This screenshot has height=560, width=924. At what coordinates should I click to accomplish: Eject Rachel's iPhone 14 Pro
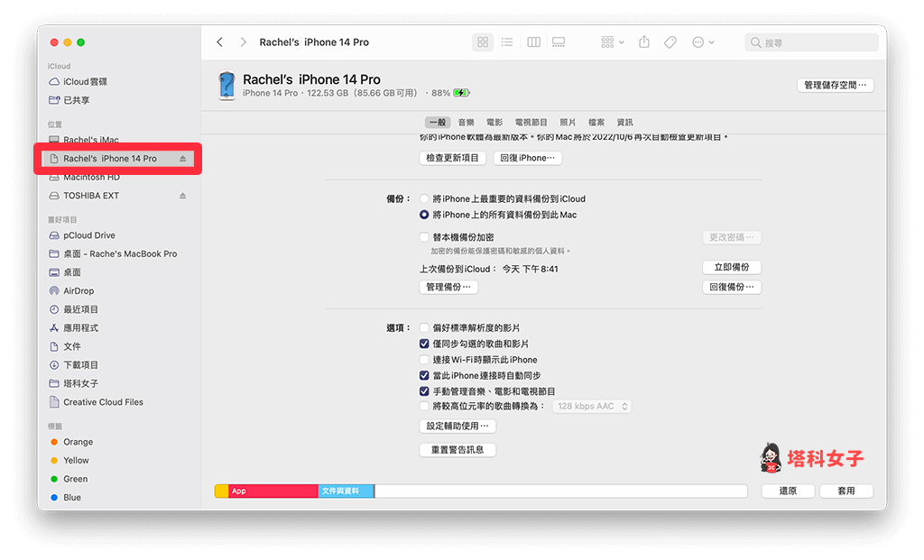(x=182, y=159)
